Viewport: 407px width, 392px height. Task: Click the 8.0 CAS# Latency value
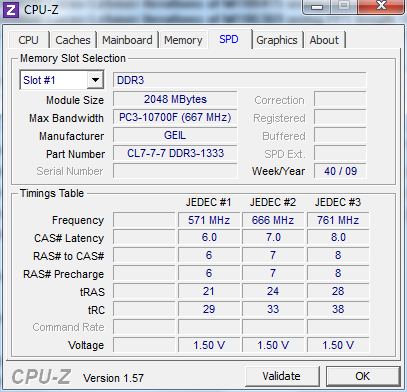pos(338,238)
